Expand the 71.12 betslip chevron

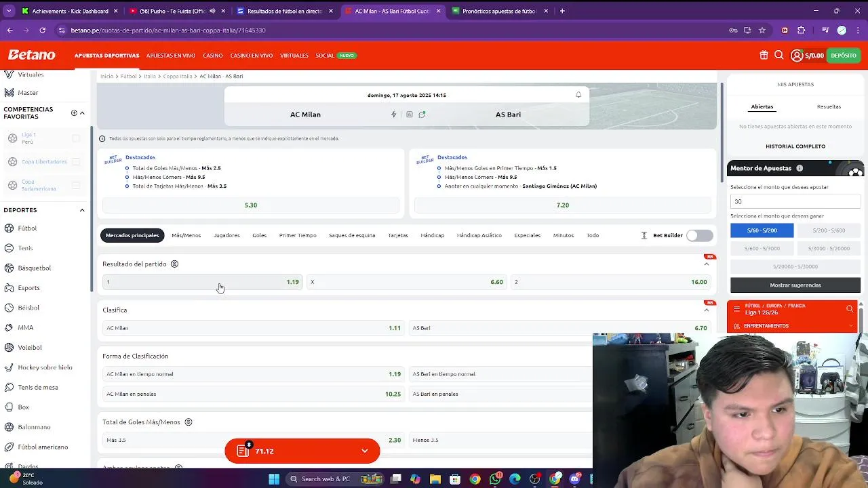(365, 451)
